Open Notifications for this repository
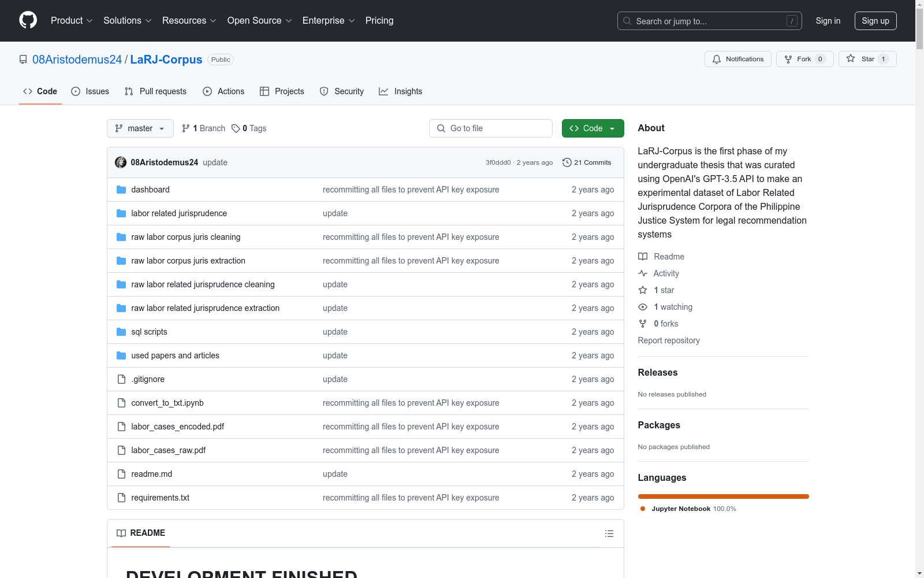Screen dimensions: 924x578 738,59
